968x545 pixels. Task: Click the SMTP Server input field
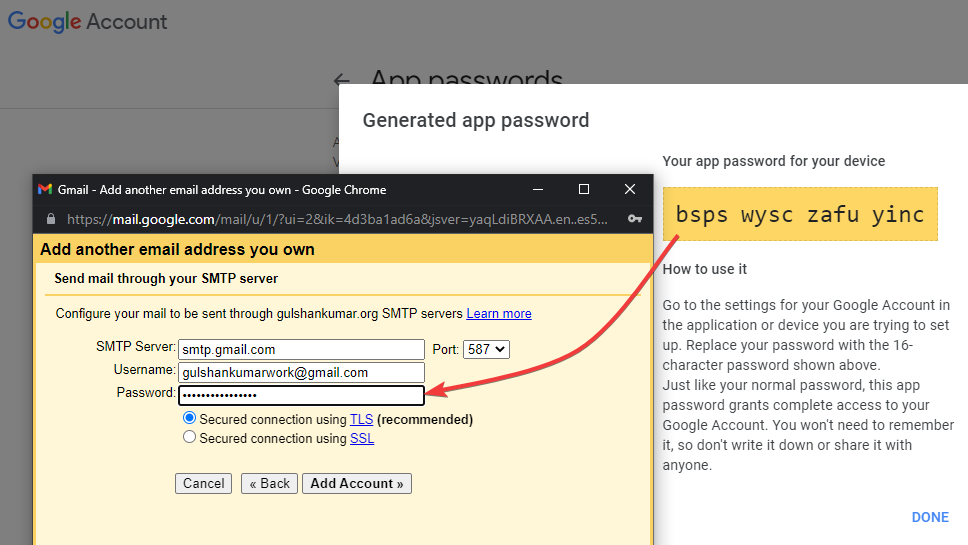(x=301, y=349)
